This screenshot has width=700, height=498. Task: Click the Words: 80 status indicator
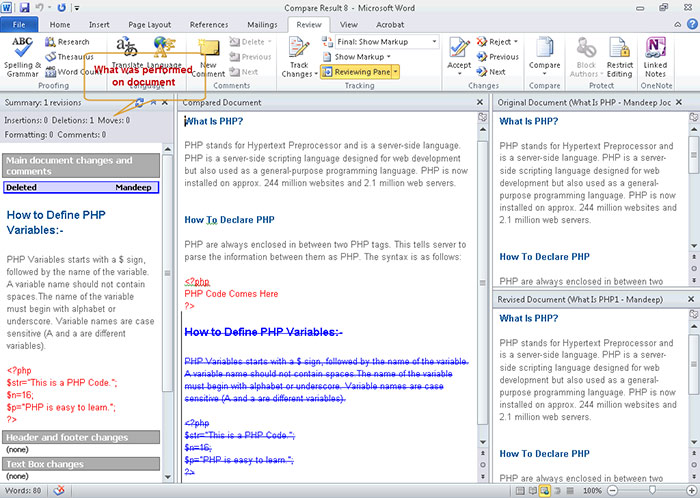point(23,490)
